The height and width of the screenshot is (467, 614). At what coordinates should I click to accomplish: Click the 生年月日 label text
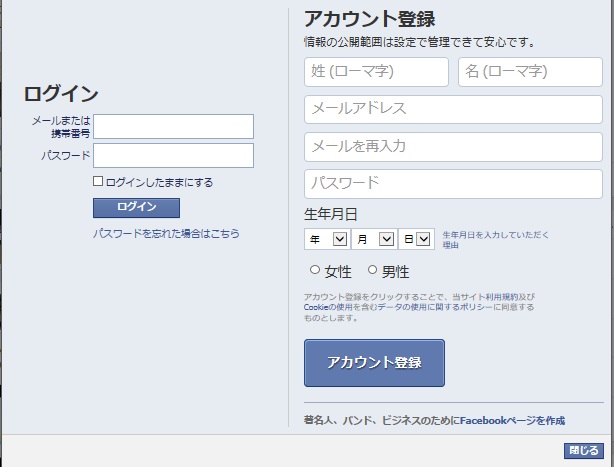coord(330,215)
